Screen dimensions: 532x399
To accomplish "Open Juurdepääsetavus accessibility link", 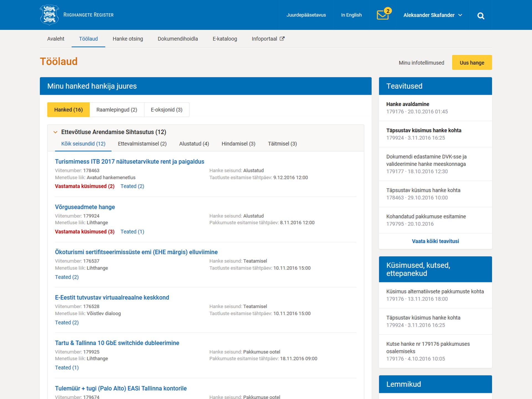I will [306, 15].
